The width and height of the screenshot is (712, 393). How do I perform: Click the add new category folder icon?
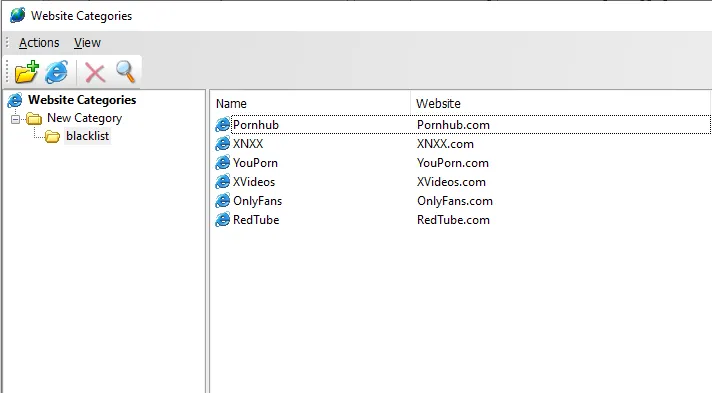click(x=26, y=72)
